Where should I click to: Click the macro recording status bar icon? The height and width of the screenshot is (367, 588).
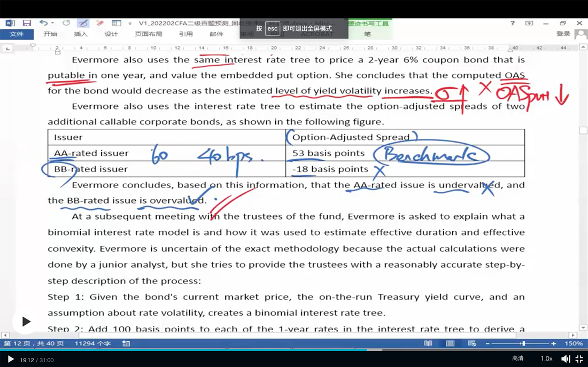click(126, 343)
